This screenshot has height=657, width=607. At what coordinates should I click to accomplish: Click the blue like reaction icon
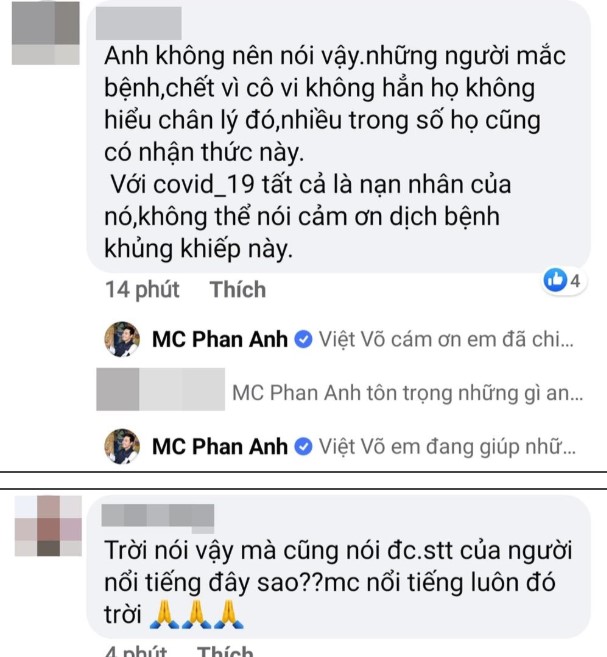(x=555, y=279)
